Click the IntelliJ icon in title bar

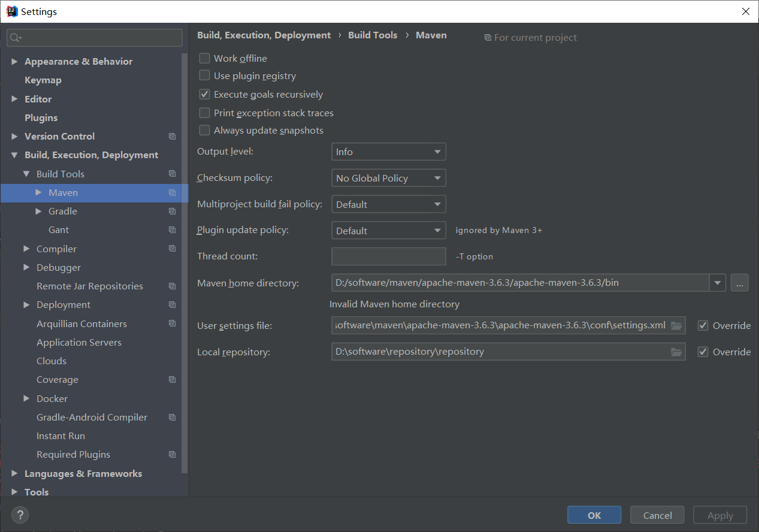pos(11,11)
